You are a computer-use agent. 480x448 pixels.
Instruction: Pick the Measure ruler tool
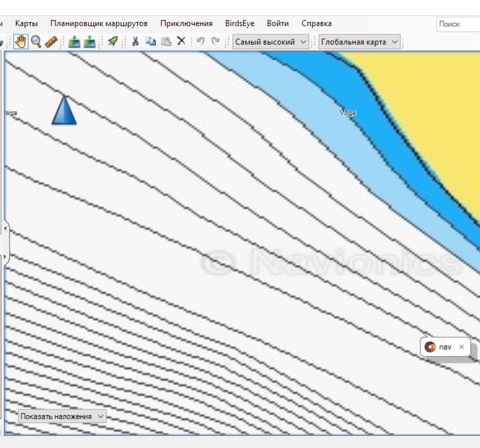click(x=51, y=42)
